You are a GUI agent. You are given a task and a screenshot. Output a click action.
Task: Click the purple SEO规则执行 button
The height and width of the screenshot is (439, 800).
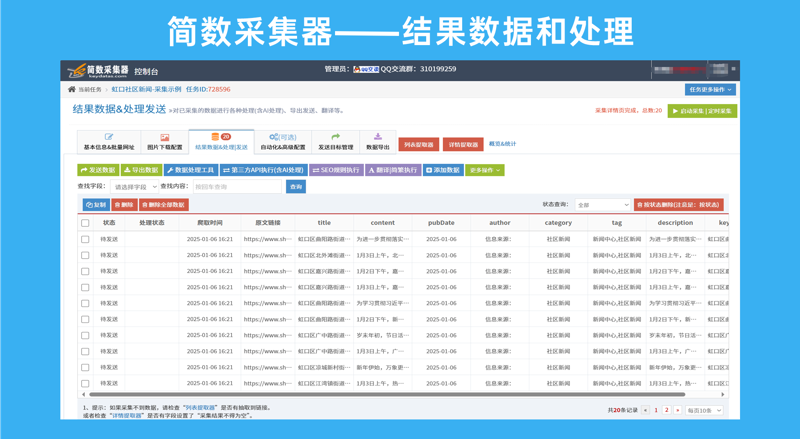(336, 170)
